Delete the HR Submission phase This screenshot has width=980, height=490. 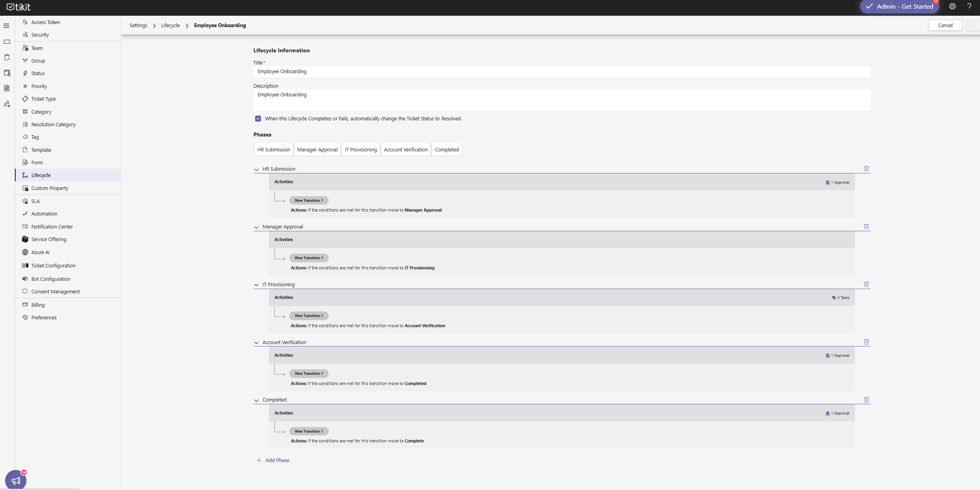[x=866, y=169]
